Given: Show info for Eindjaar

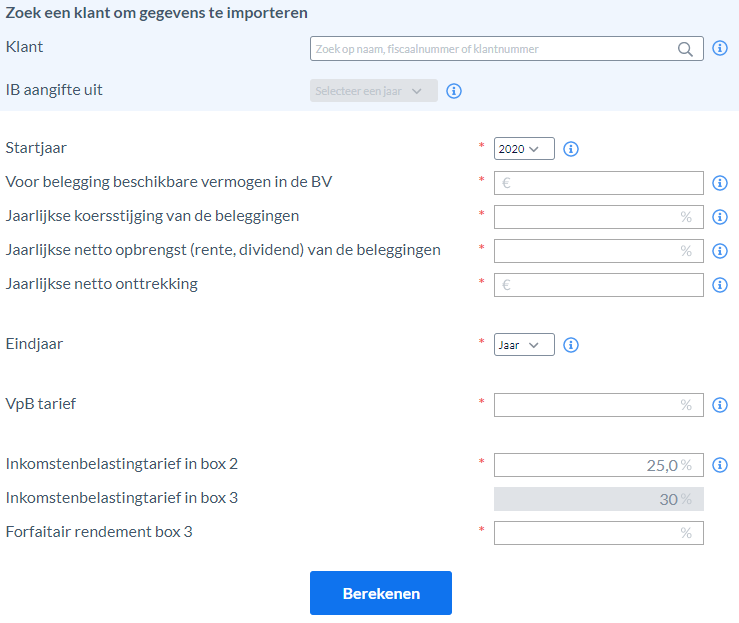Looking at the screenshot, I should [571, 345].
